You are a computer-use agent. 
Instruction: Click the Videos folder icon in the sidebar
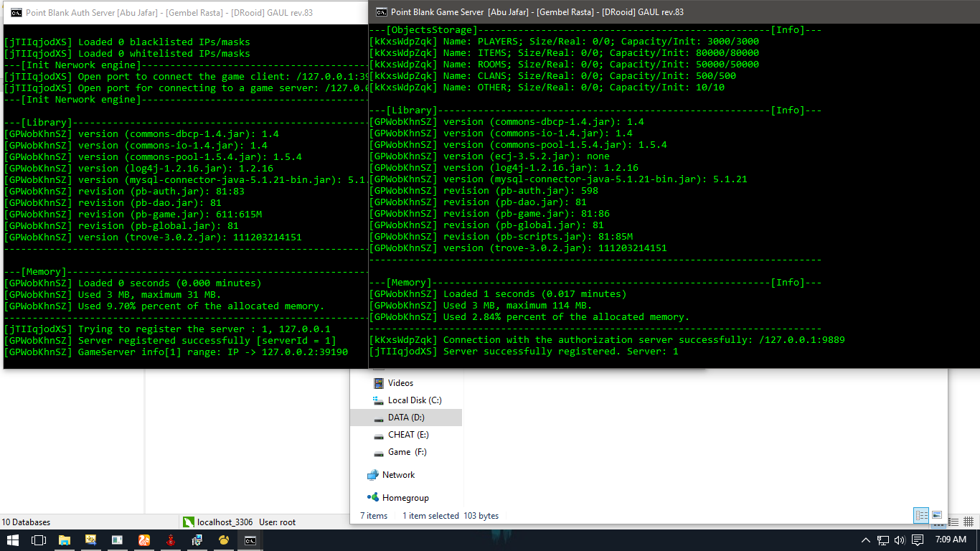click(379, 383)
